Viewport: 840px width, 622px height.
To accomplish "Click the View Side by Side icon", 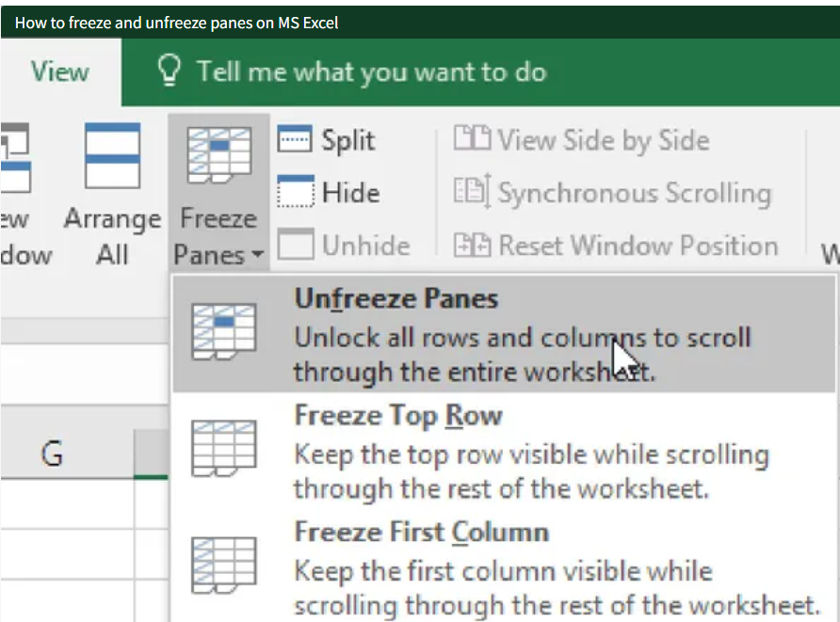I will tap(472, 140).
